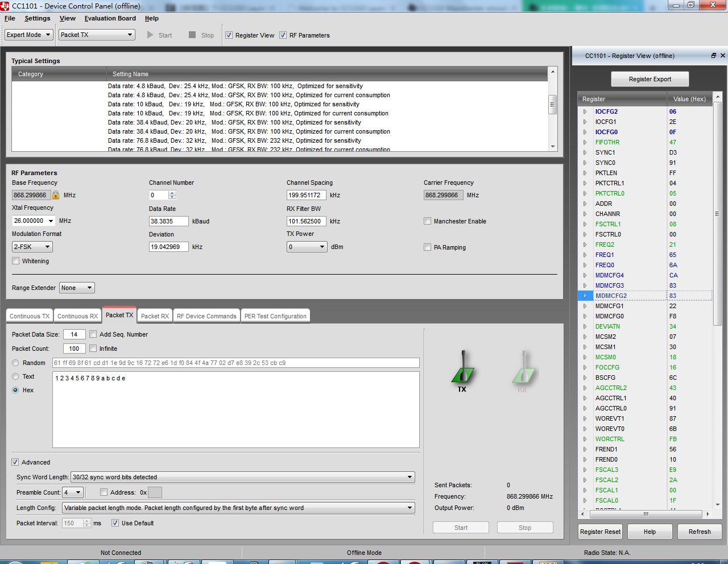Click the Refresh button
This screenshot has width=728, height=564.
click(x=700, y=532)
